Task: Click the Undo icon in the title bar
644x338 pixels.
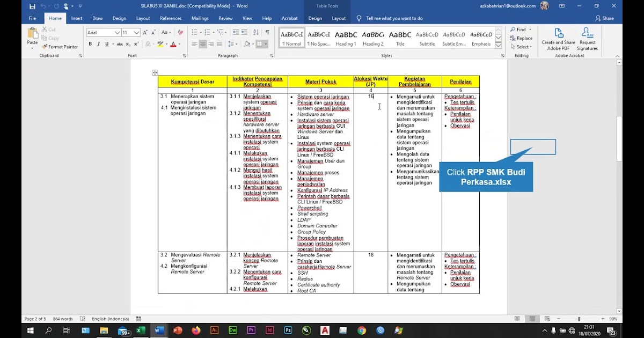Action: click(43, 6)
